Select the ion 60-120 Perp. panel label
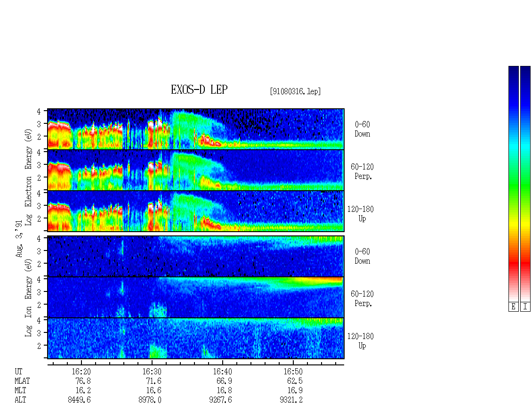Screen dimensions: 532x412 click(x=362, y=299)
